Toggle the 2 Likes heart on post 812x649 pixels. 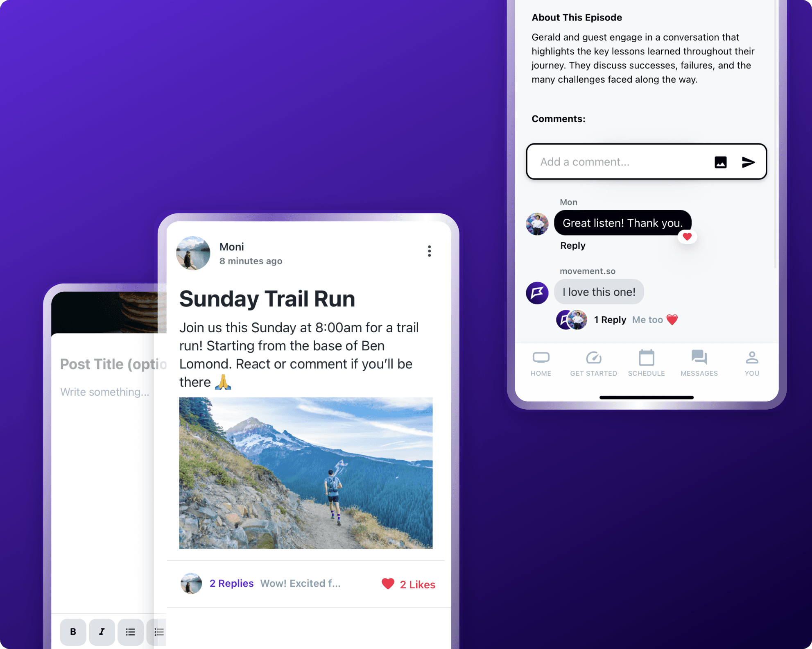pos(388,584)
